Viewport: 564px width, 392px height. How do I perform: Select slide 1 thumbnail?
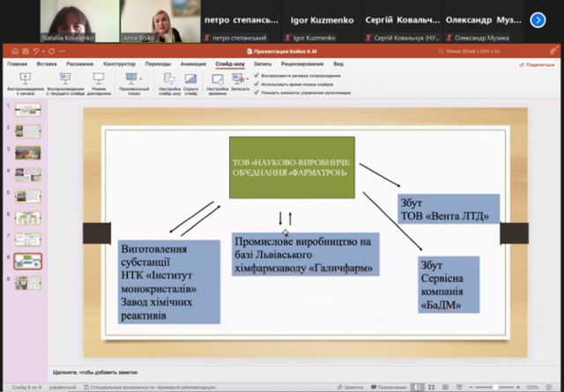tap(28, 110)
